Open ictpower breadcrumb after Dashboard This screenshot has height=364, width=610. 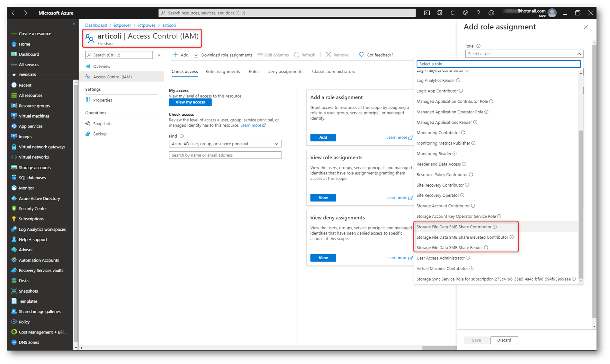(x=122, y=25)
